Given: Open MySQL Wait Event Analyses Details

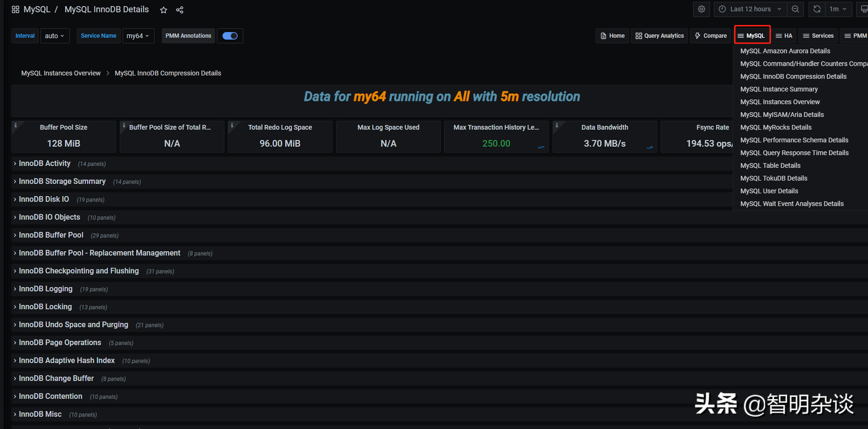Looking at the screenshot, I should point(792,204).
